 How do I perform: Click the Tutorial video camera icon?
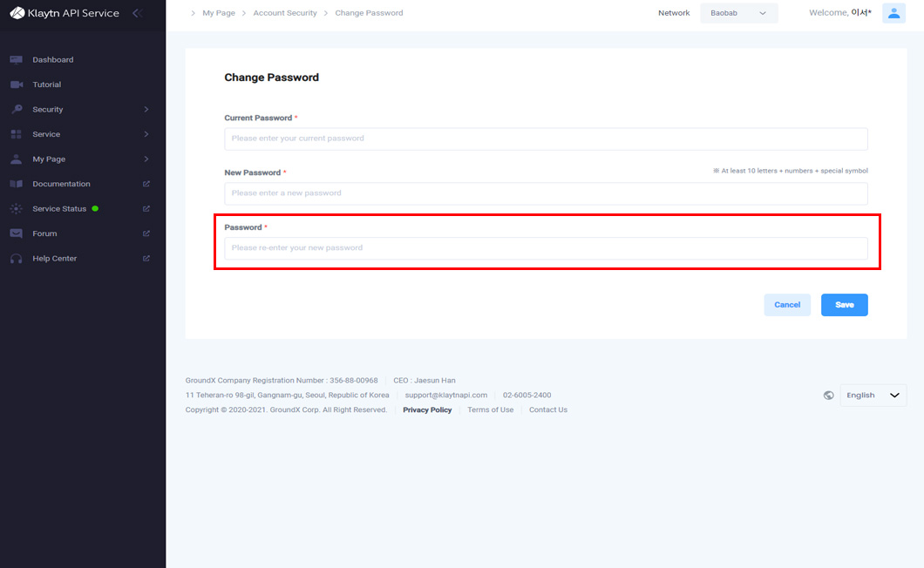click(17, 85)
